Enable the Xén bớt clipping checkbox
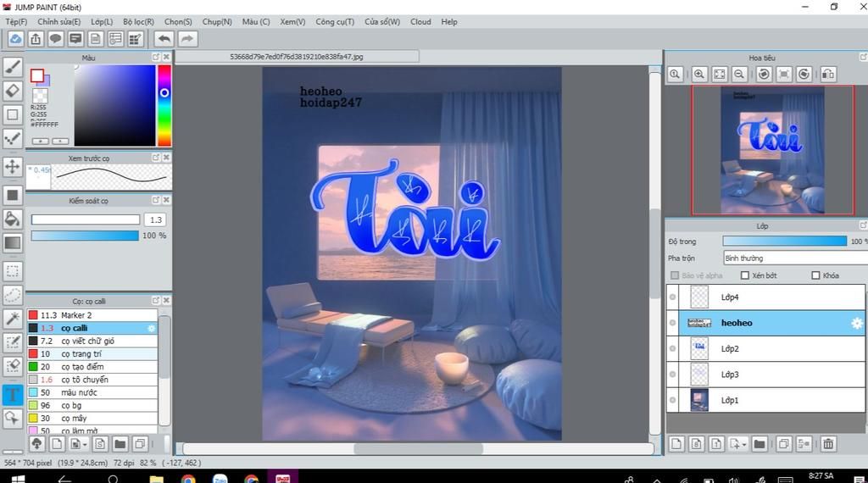 745,275
